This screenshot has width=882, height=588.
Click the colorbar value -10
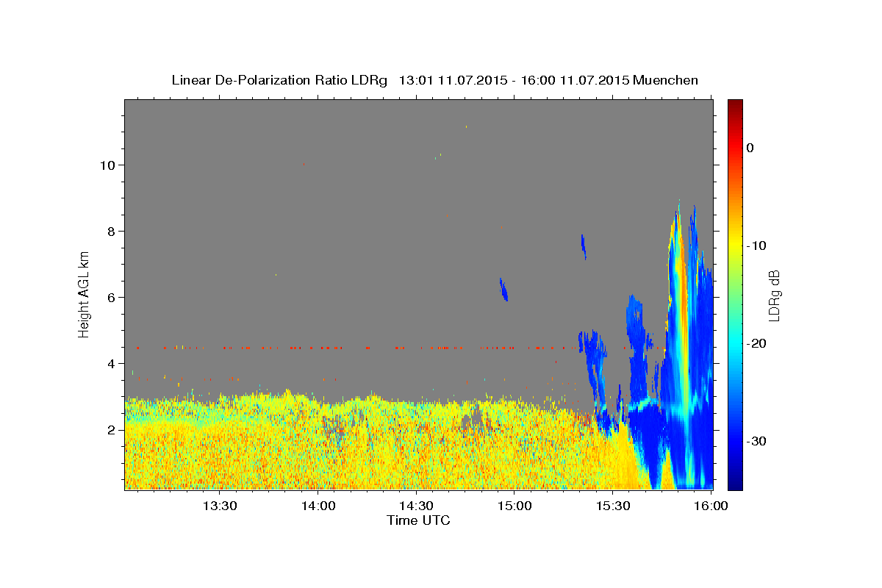757,245
